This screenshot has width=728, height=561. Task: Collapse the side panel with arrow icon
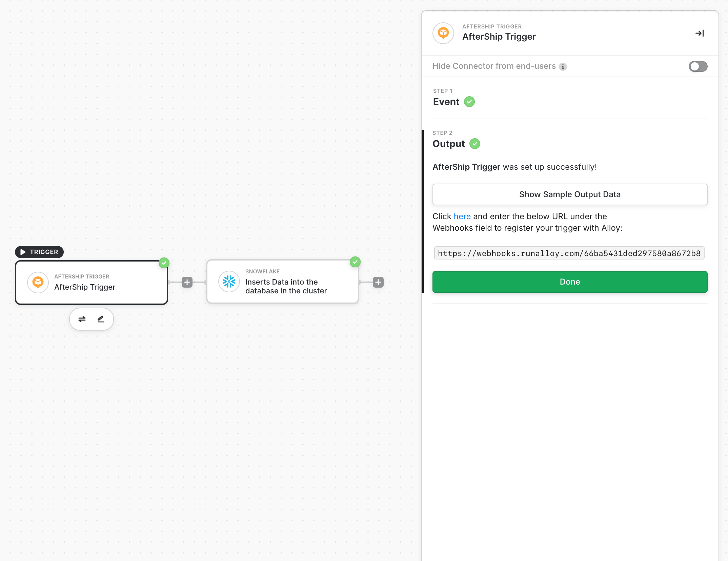pyautogui.click(x=700, y=33)
